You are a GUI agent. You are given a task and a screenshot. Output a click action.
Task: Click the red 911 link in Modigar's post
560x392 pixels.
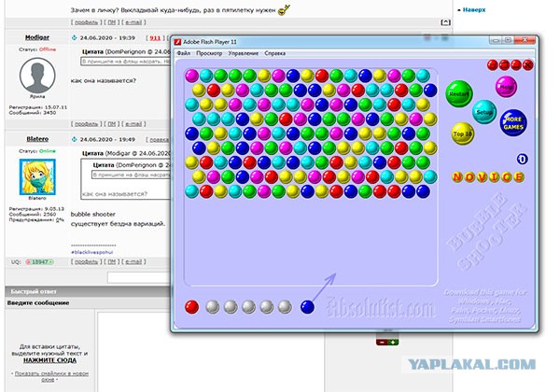(155, 38)
